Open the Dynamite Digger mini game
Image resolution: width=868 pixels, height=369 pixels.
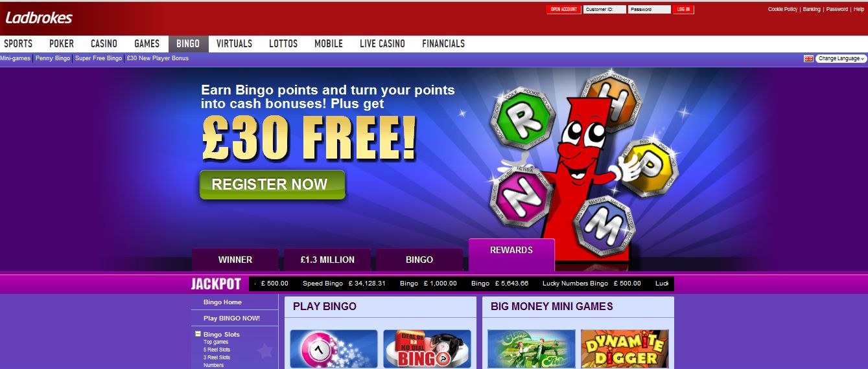click(x=625, y=349)
